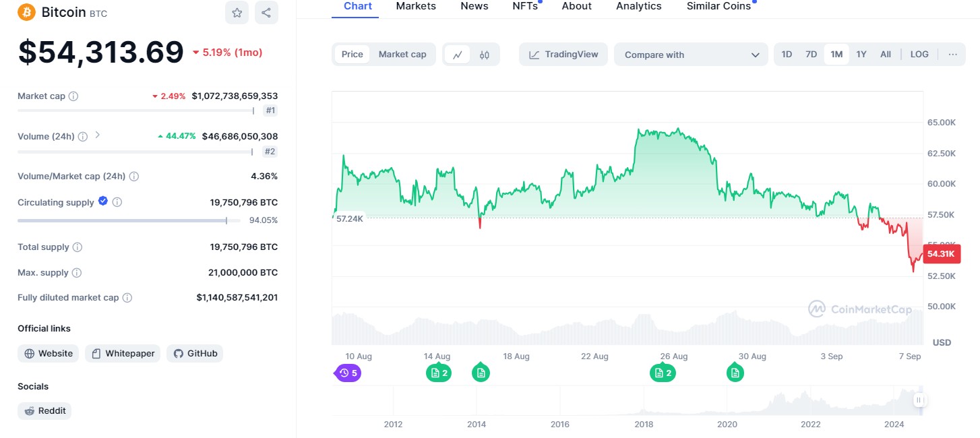980x438 pixels.
Task: Switch to line chart icon
Action: click(458, 55)
